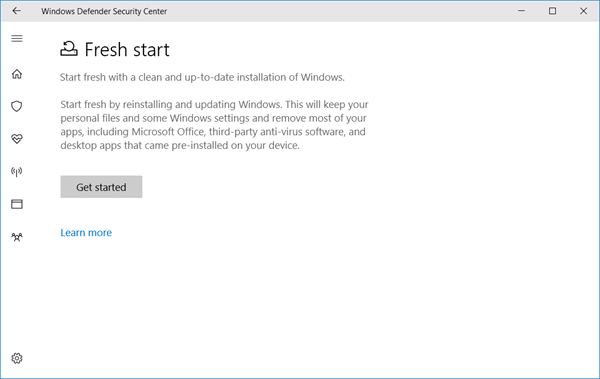The width and height of the screenshot is (600, 379).
Task: Close the Windows Defender Security Center window
Action: [583, 11]
